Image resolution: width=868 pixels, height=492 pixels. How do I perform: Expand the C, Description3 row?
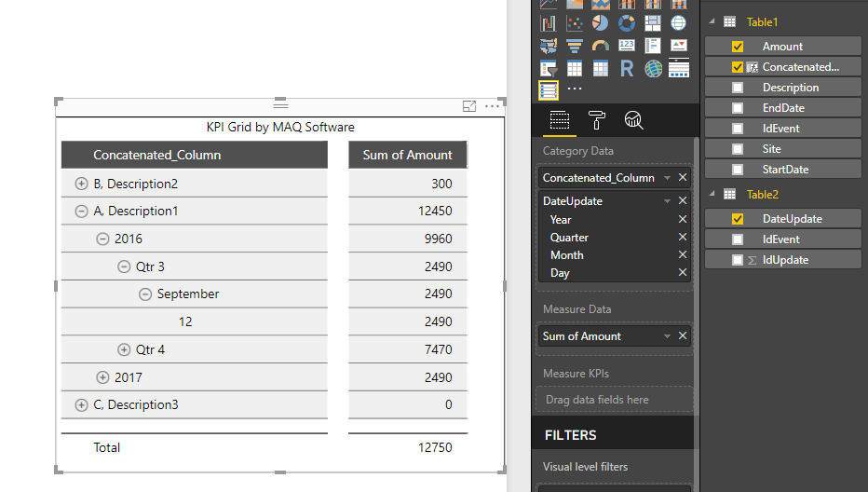[81, 405]
